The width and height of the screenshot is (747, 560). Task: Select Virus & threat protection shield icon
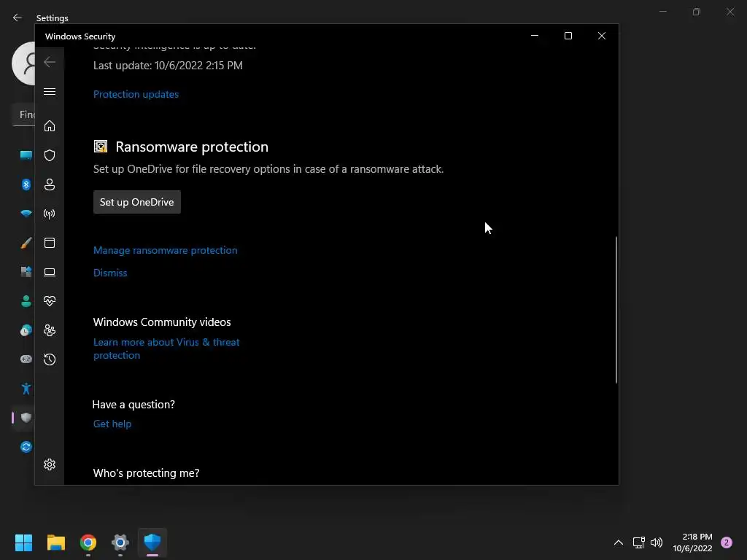click(50, 155)
